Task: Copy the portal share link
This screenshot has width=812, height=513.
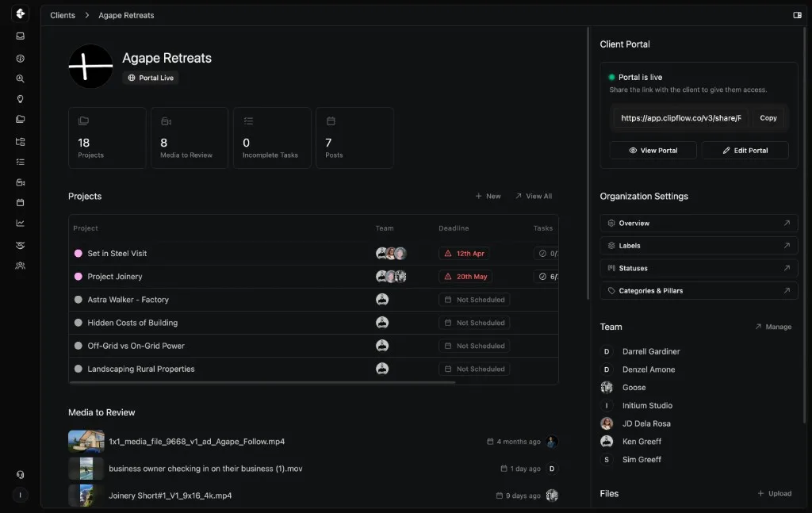Action: pos(768,118)
